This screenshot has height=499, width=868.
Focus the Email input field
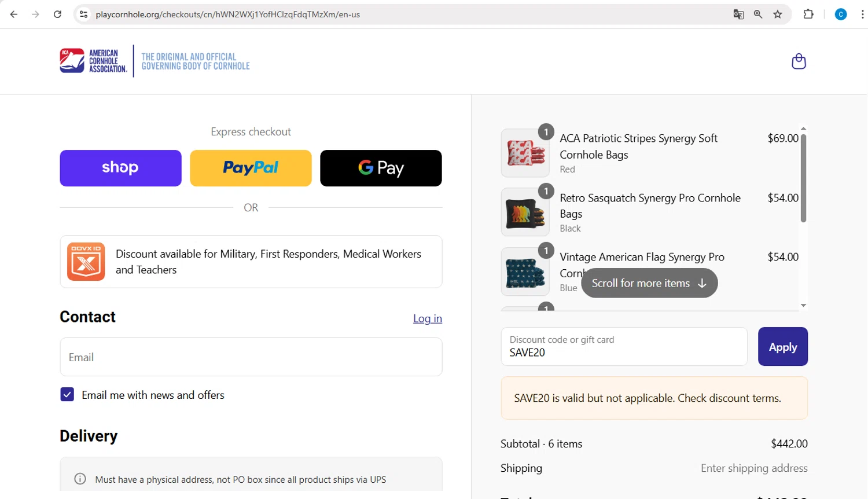pos(251,357)
